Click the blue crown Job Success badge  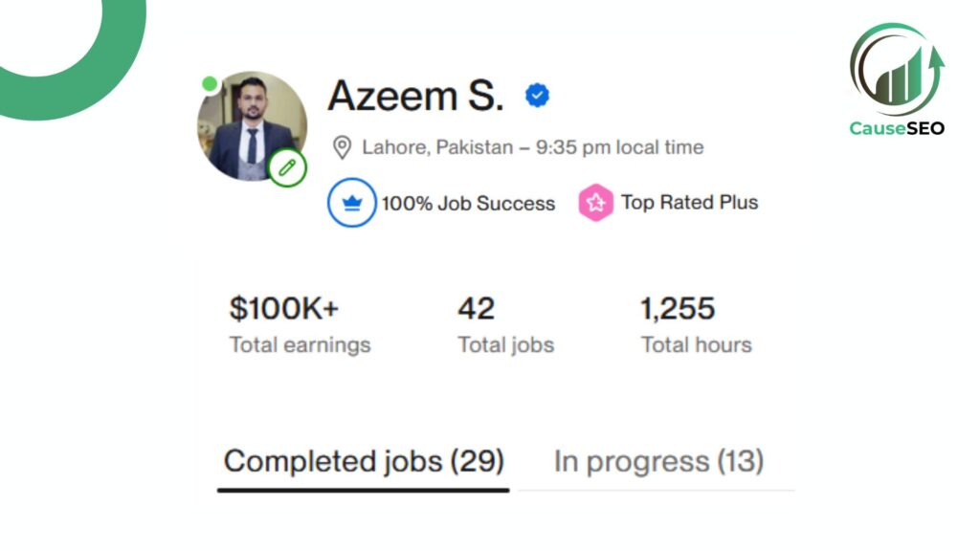click(x=352, y=203)
